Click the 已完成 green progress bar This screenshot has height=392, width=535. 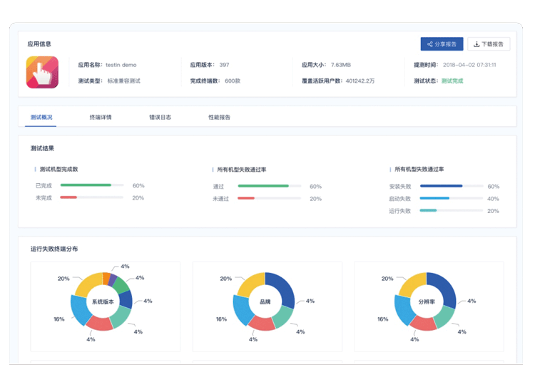tap(86, 185)
